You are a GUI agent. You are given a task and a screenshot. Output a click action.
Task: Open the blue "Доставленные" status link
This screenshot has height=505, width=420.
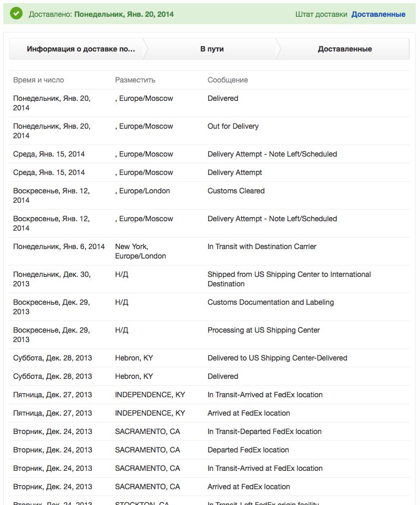point(378,14)
